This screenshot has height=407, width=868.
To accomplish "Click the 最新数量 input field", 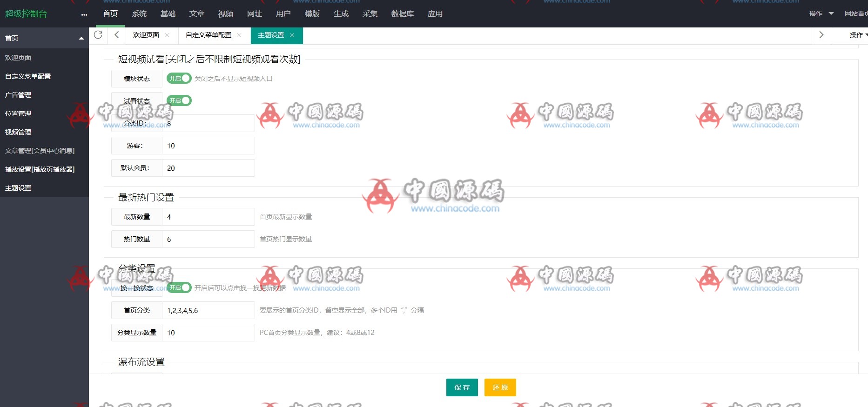I will [209, 217].
